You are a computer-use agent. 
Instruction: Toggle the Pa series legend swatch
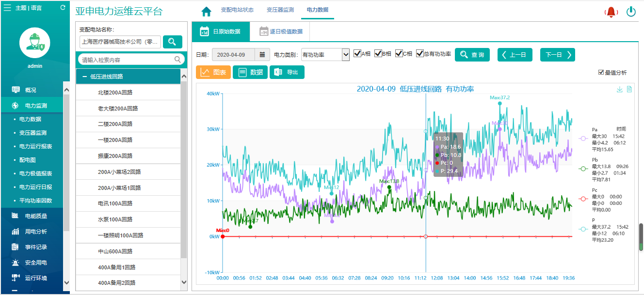pyautogui.click(x=583, y=139)
